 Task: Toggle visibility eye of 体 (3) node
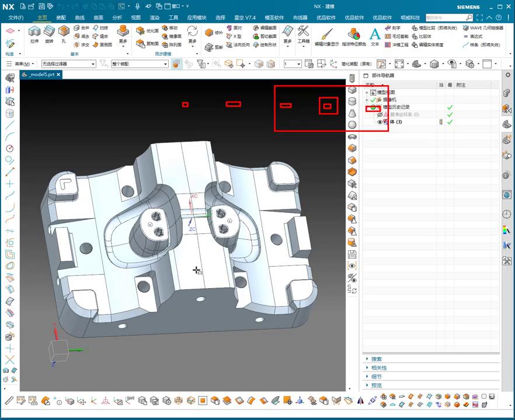point(380,122)
